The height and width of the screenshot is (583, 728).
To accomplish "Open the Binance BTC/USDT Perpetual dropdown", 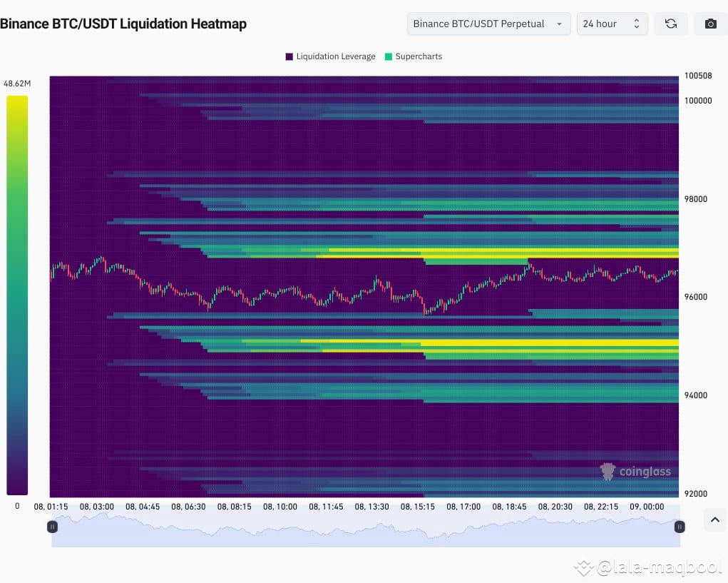I will click(488, 24).
